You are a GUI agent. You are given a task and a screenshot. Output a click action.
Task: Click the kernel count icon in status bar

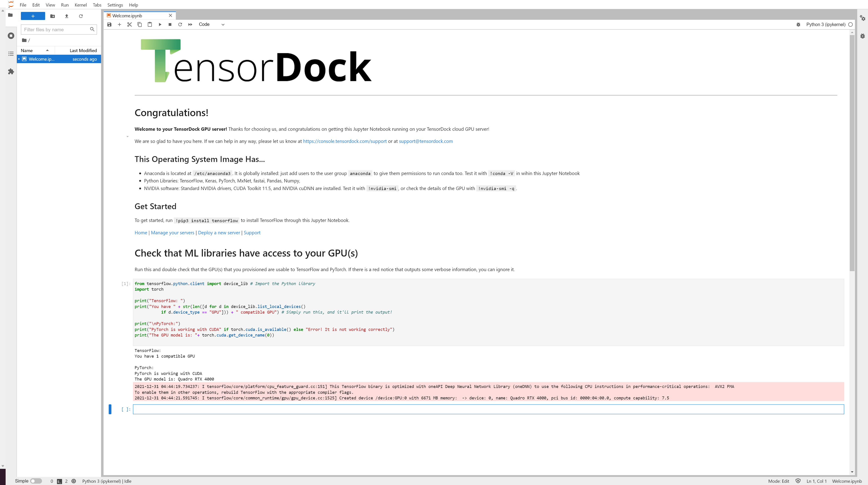(x=73, y=481)
